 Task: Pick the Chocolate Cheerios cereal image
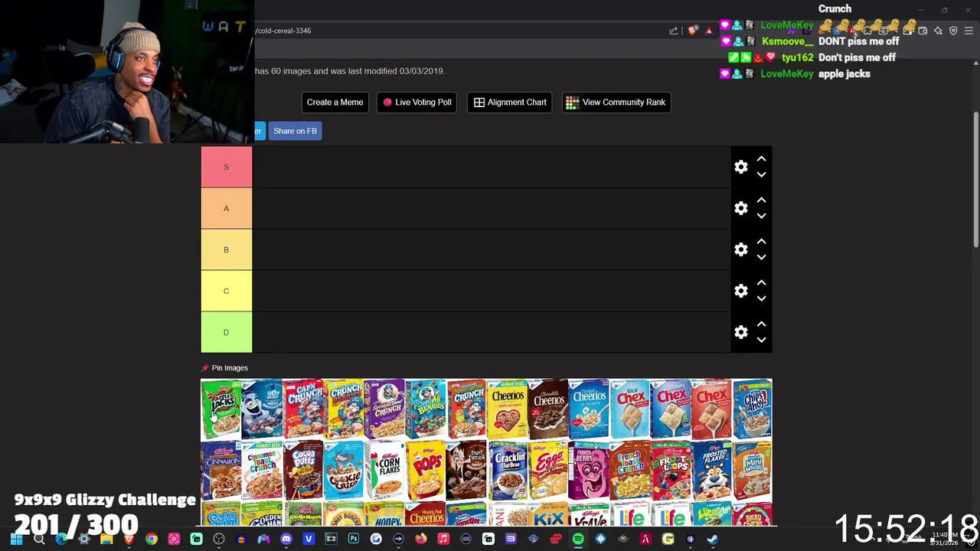[x=547, y=409]
